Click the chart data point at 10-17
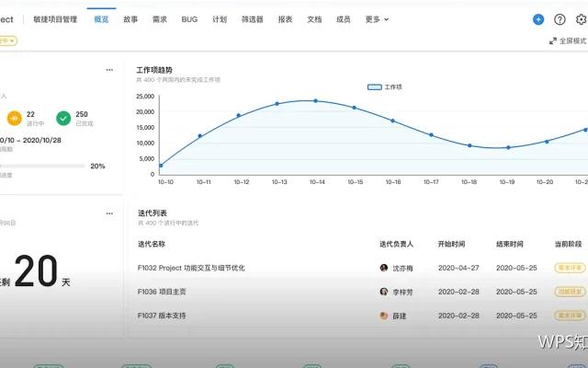588x368 pixels. tap(431, 135)
